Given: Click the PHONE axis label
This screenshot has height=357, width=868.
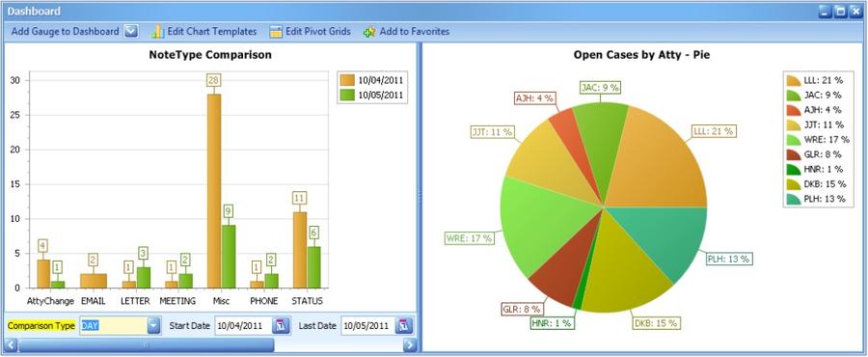Looking at the screenshot, I should pos(263,301).
